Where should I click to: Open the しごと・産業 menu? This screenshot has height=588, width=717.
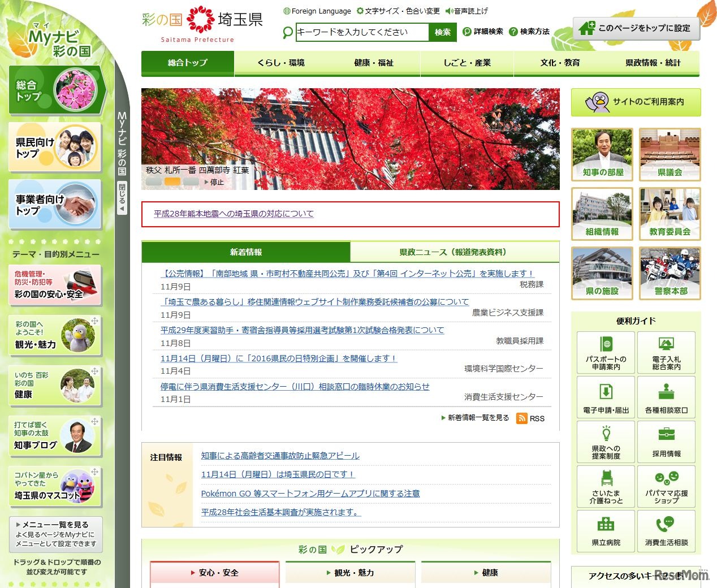pos(467,63)
